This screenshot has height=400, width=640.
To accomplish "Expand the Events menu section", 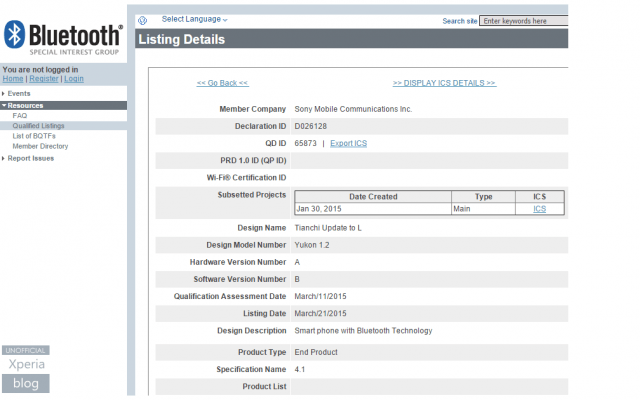I will 16,93.
